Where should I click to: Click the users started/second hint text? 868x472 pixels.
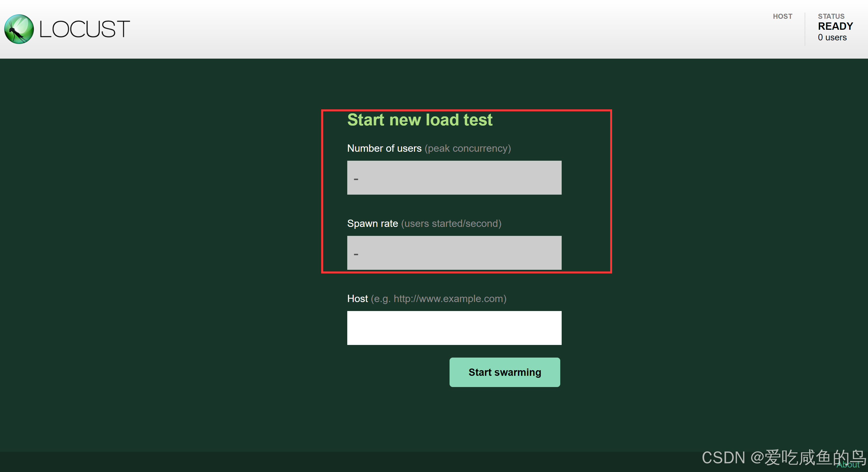(451, 224)
